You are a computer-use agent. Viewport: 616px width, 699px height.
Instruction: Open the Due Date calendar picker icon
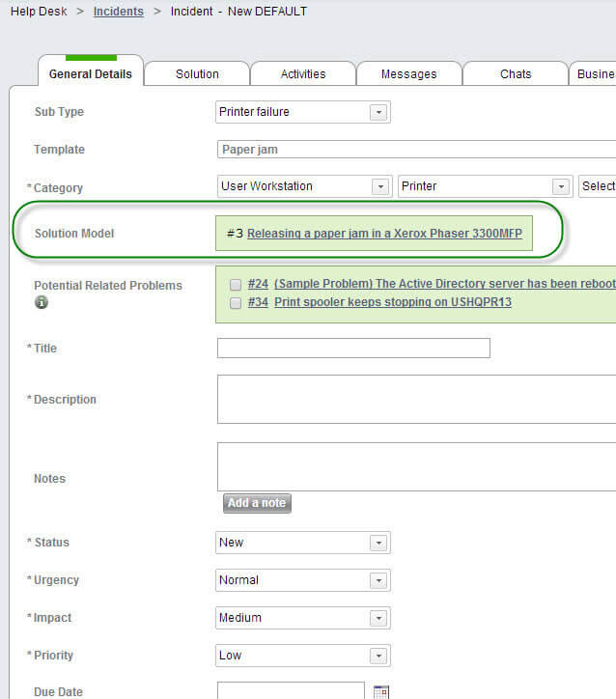point(380,691)
